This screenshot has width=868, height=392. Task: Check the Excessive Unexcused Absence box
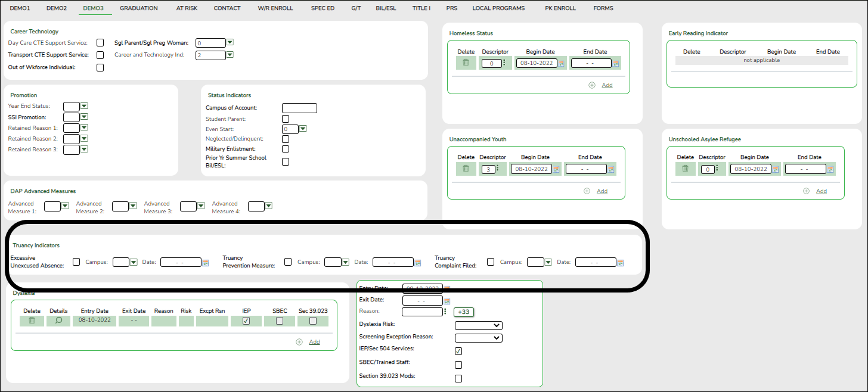click(x=76, y=261)
